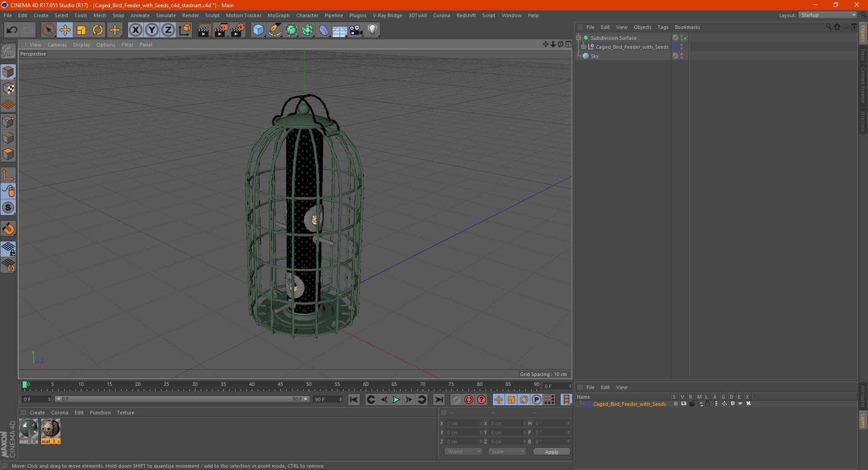Viewport: 868px width, 470px height.
Task: Go to end of animation button
Action: (439, 399)
